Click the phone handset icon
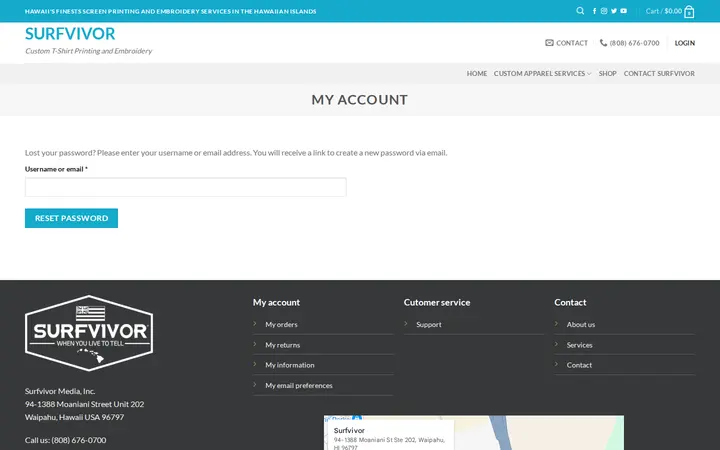Image resolution: width=720 pixels, height=450 pixels. [603, 43]
